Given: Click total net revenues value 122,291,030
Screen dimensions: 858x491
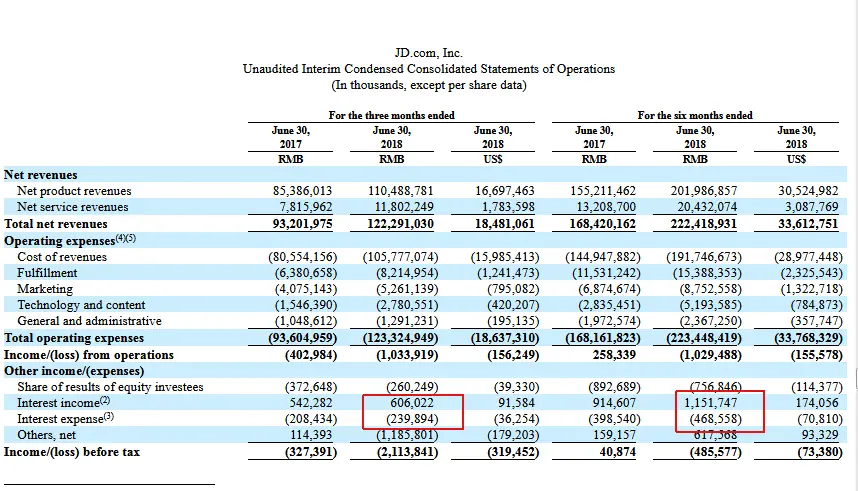Looking at the screenshot, I should click(401, 224).
